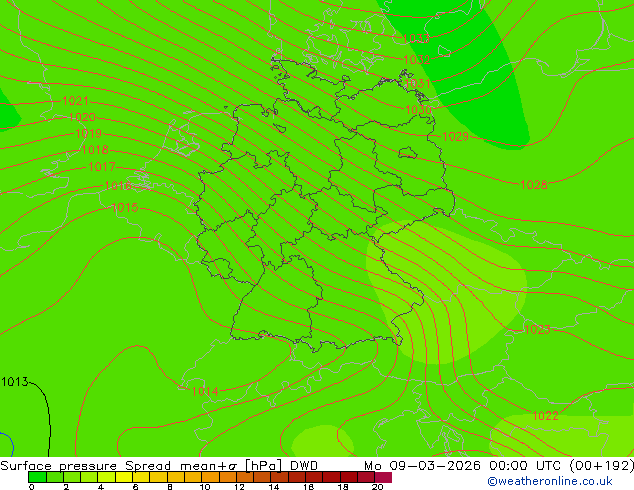The image size is (634, 490).
Task: Click the 'Spread' word in the title
Action: tap(148, 466)
